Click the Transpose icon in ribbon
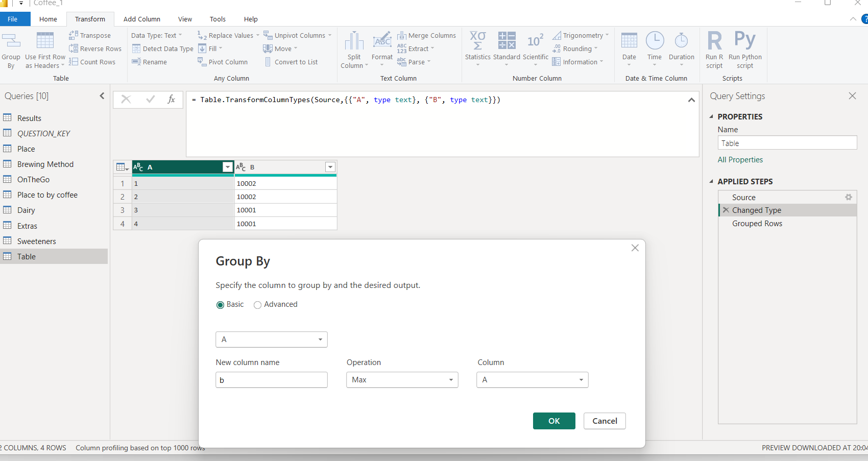Screen dimensions: 868x461 click(x=74, y=35)
